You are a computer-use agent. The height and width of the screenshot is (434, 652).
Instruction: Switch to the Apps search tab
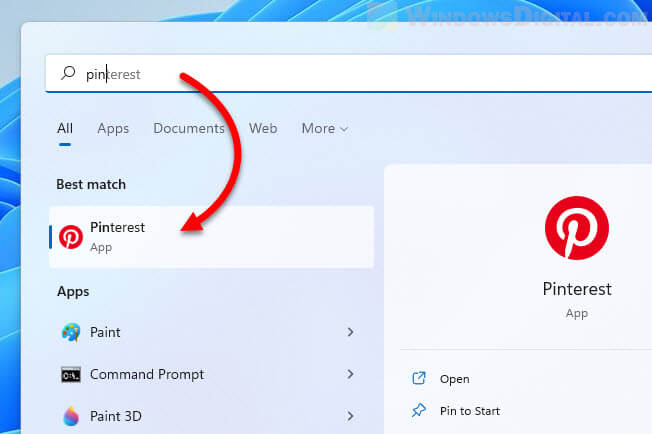point(113,129)
